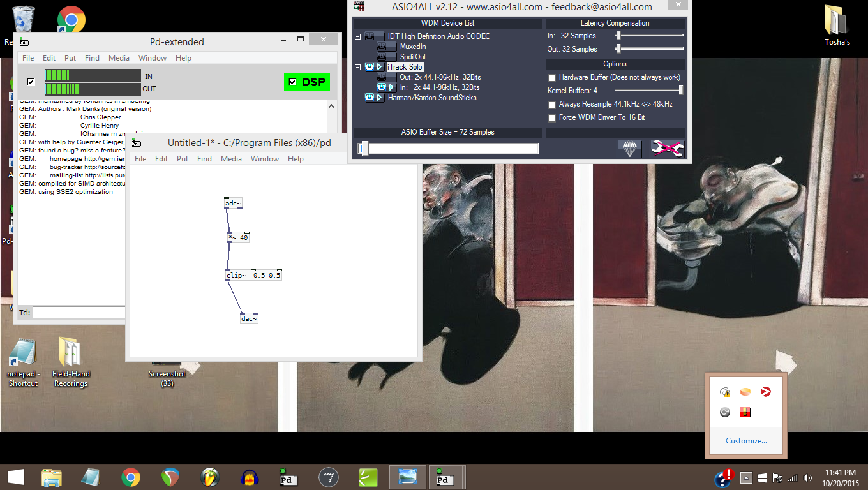Viewport: 868px width, 490px height.
Task: Open Pd-extended from the taskbar
Action: [288, 477]
